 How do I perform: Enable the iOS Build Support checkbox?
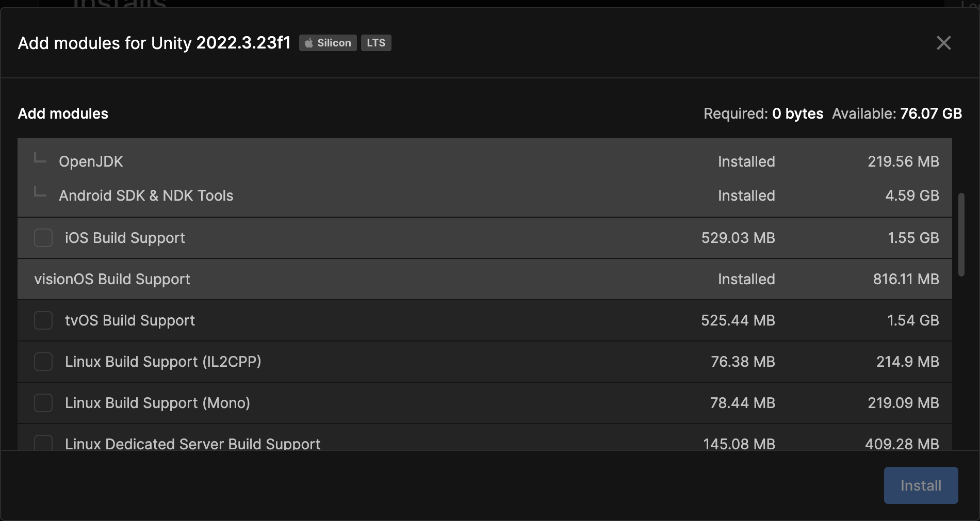[x=43, y=238]
